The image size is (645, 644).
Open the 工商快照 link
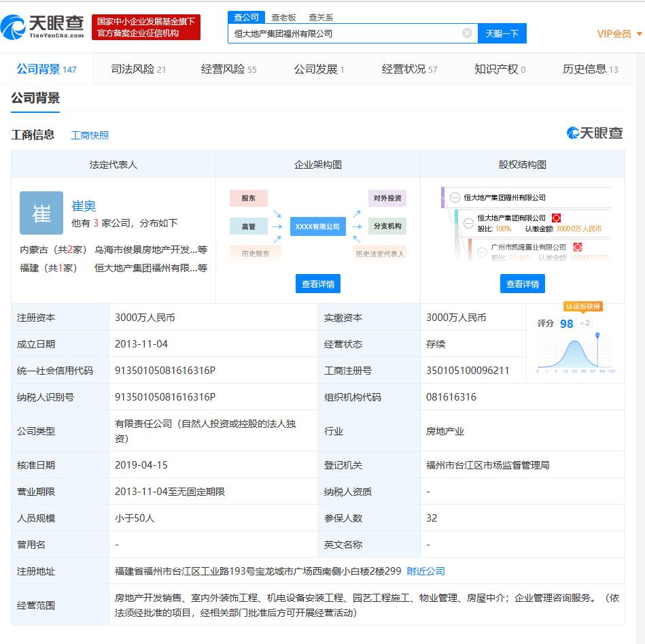[90, 135]
